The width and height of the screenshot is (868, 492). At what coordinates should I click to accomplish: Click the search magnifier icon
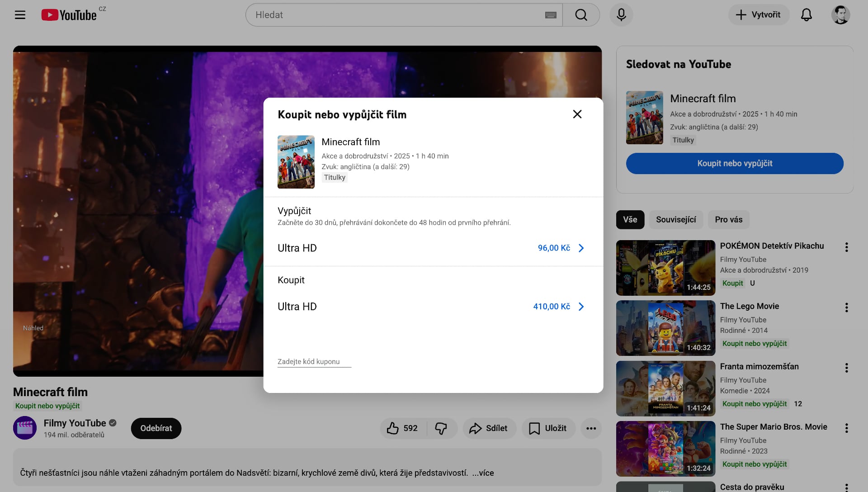click(581, 14)
